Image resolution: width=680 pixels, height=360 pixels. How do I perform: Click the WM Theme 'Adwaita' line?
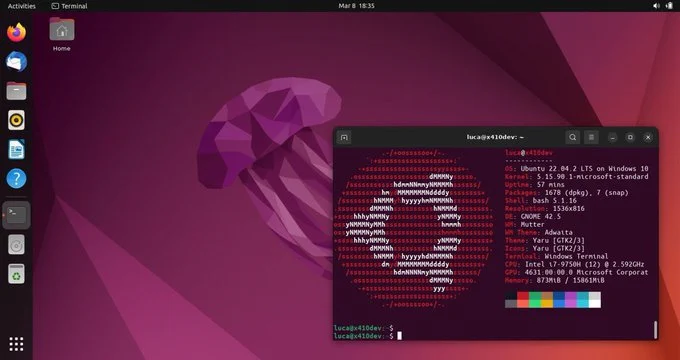coord(539,232)
